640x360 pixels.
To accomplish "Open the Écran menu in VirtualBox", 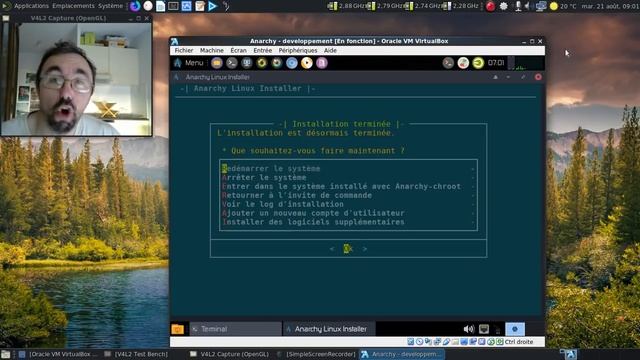I will (238, 51).
